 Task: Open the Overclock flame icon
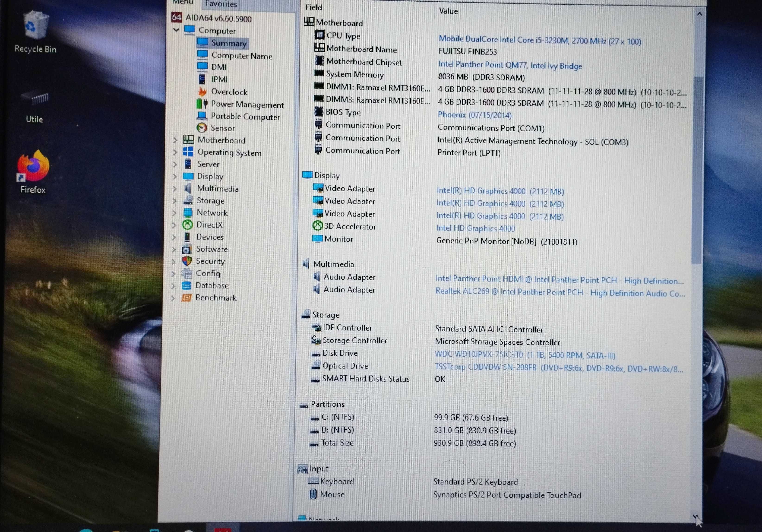202,92
